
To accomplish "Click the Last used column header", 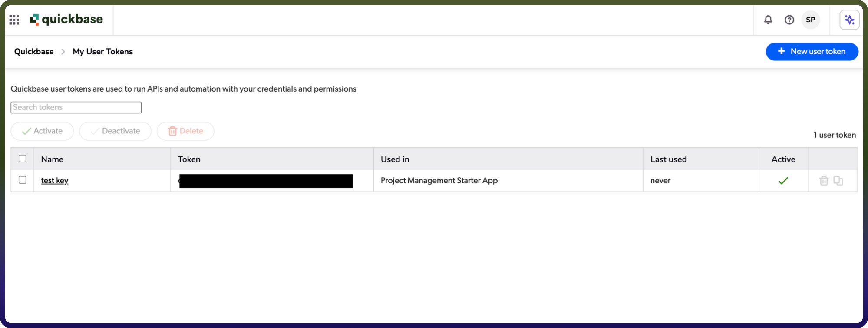I will pyautogui.click(x=668, y=159).
